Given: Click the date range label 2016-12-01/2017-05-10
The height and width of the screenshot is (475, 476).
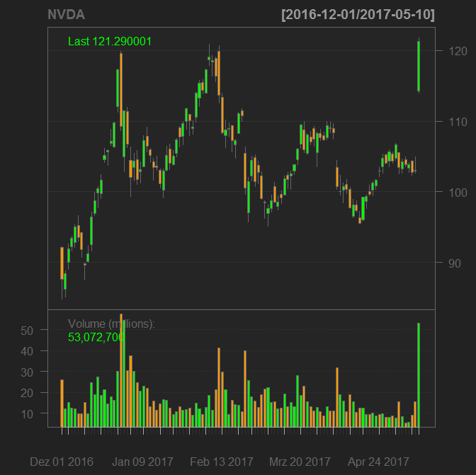Looking at the screenshot, I should pos(358,15).
